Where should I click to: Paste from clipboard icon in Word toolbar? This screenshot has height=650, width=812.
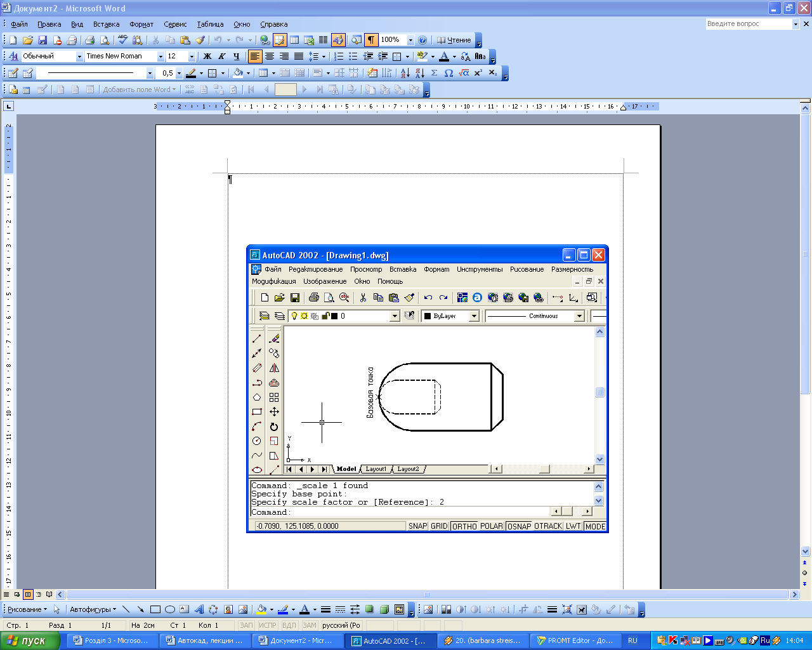click(185, 40)
